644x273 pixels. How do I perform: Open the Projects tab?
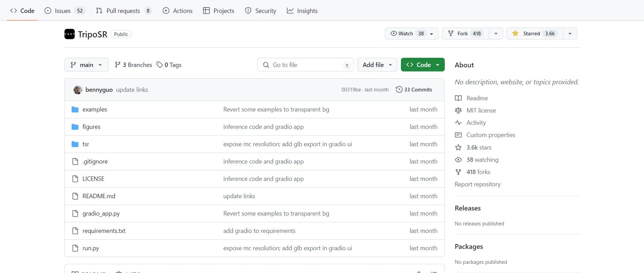click(x=219, y=11)
